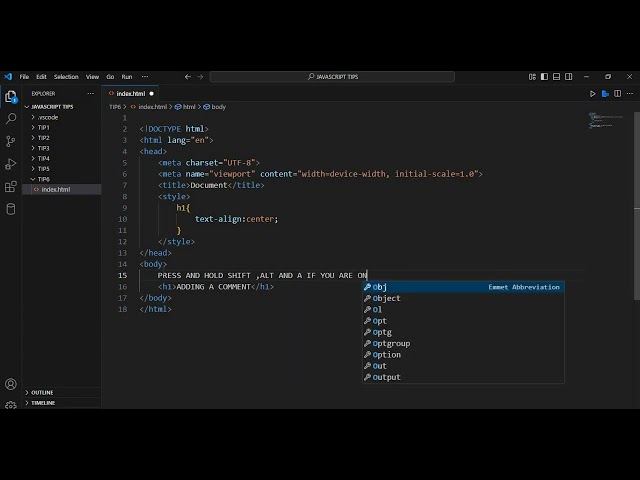
Task: Click TIP6 in the breadcrumb
Action: (115, 107)
